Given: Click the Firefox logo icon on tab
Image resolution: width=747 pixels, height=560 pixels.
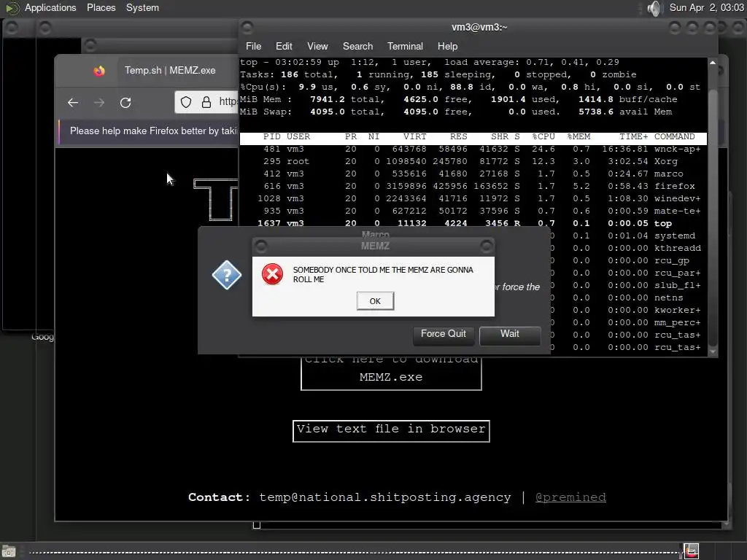Looking at the screenshot, I should click(x=99, y=71).
